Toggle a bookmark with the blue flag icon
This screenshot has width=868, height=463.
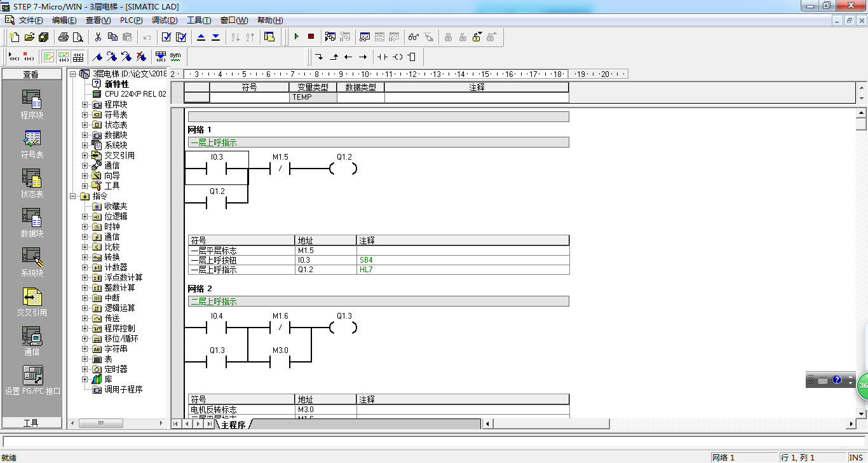(97, 57)
